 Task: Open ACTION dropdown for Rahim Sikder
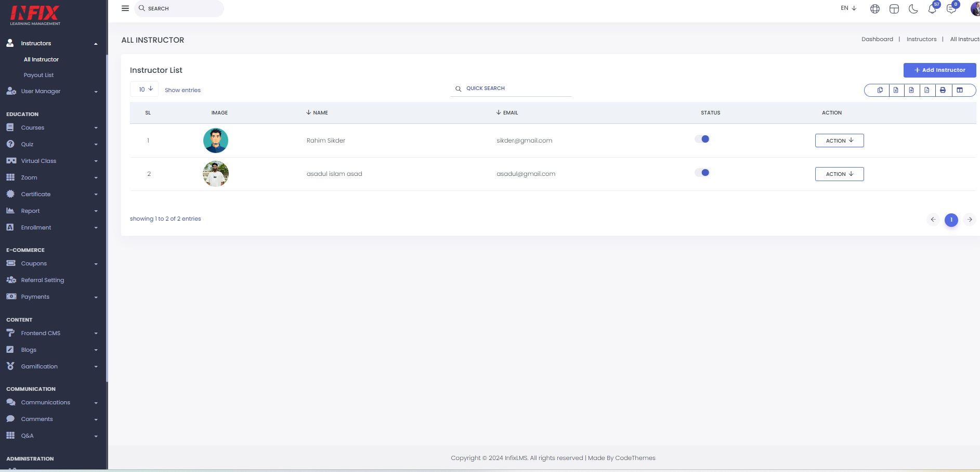839,141
